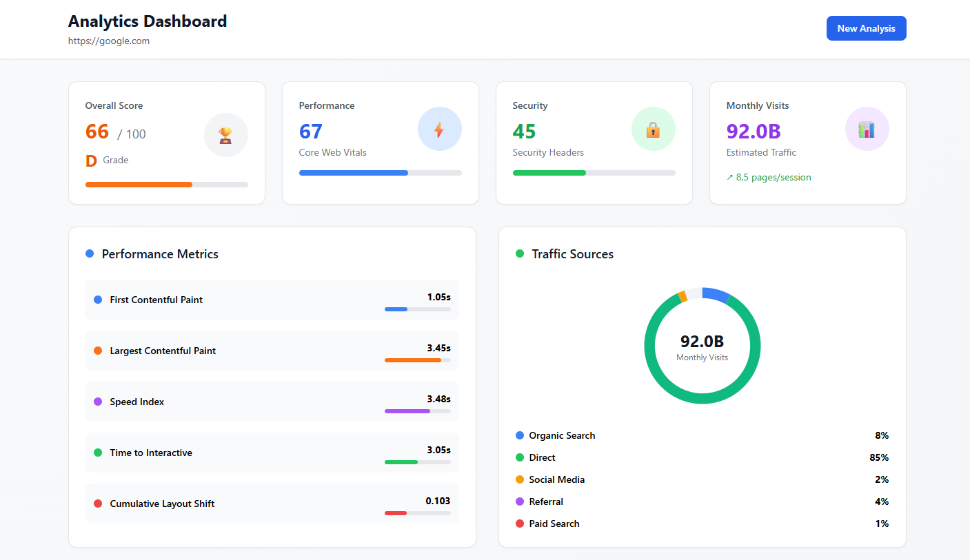Image resolution: width=970 pixels, height=560 pixels.
Task: Click the lightning bolt Performance icon
Action: 439,129
